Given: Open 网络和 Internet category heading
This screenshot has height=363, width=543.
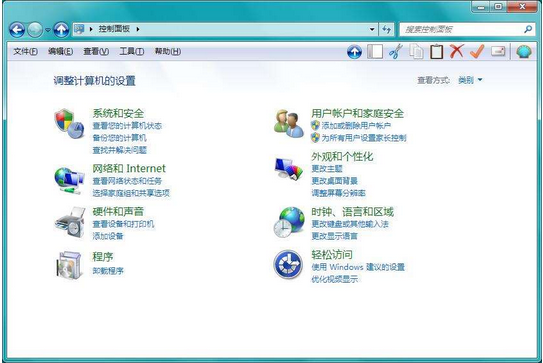Looking at the screenshot, I should tap(129, 168).
